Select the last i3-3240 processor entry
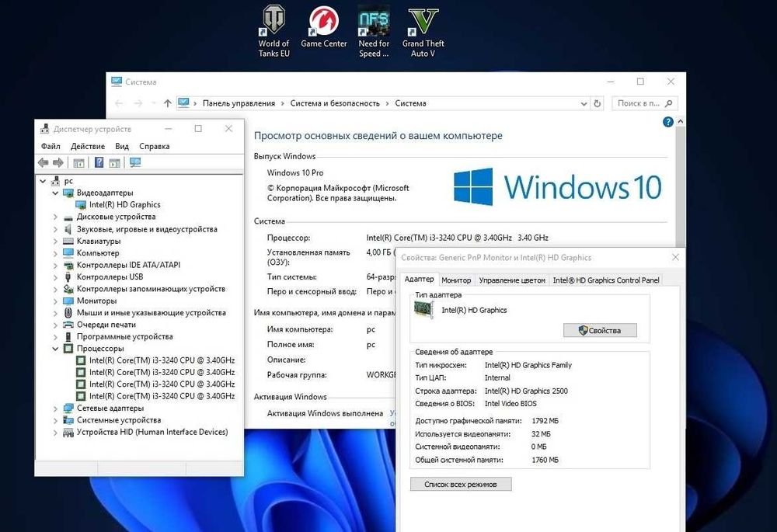Screen dimensions: 777x532 (162, 396)
